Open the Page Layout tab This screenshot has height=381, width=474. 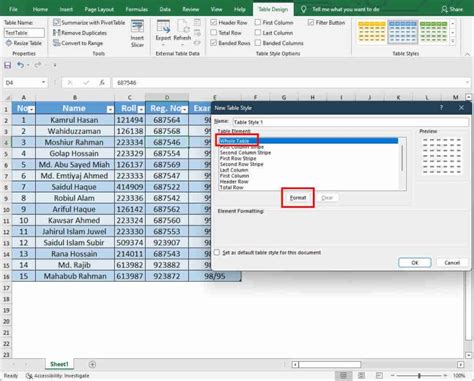click(x=99, y=9)
